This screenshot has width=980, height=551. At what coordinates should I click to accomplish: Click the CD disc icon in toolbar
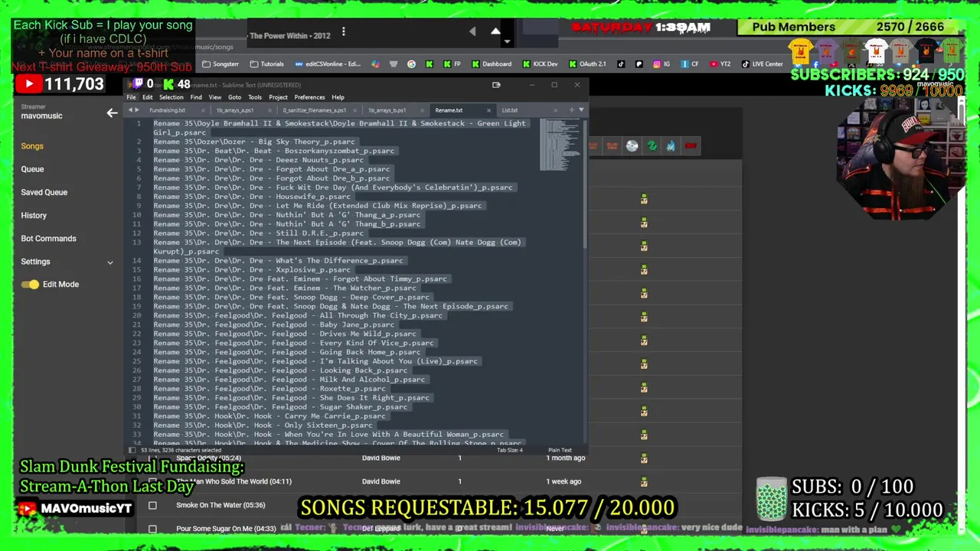[632, 146]
